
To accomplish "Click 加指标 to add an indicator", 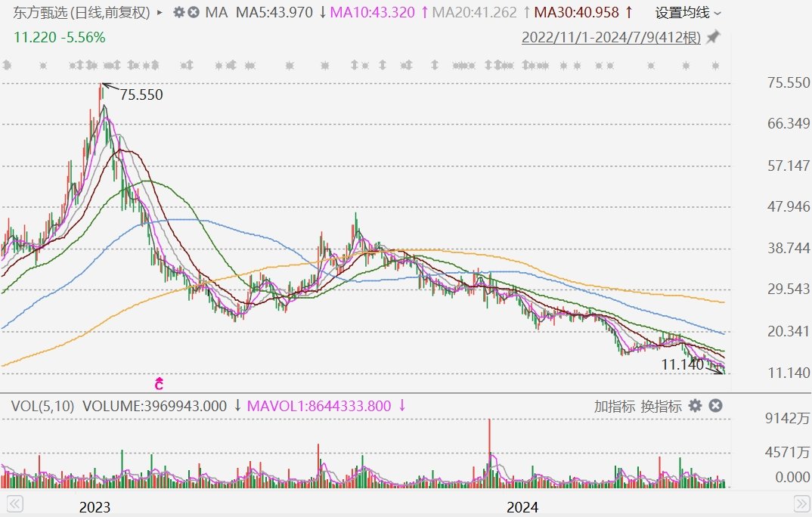I will [x=614, y=406].
